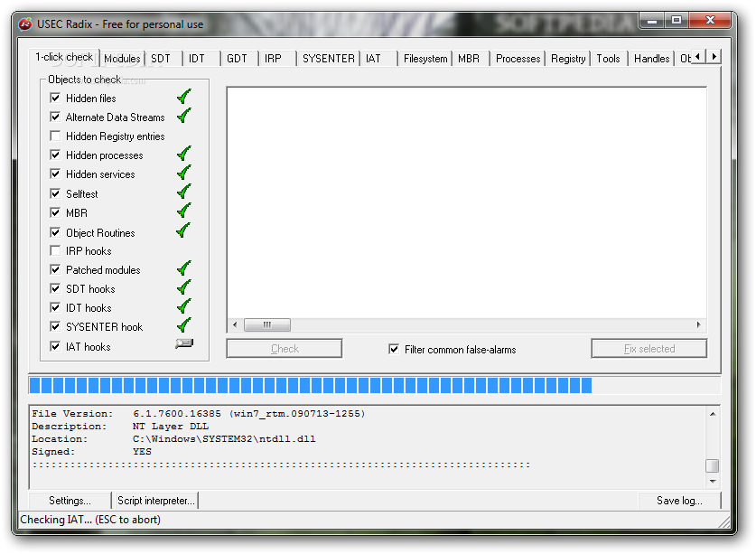The height and width of the screenshot is (554, 756).
Task: Uncheck Hidden files checkbox
Action: pos(55,98)
